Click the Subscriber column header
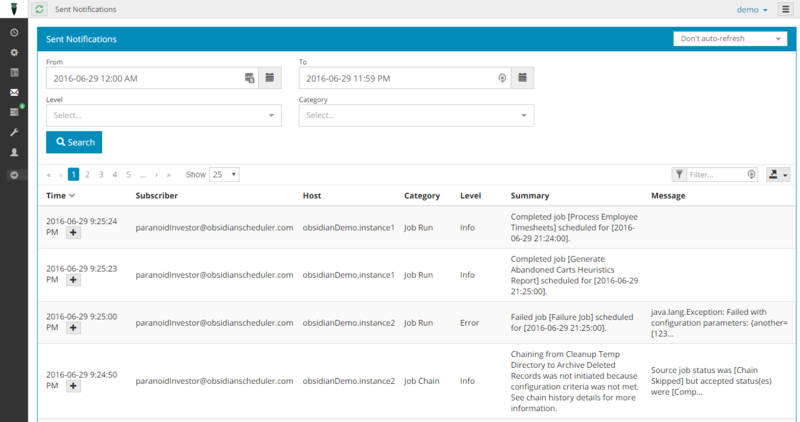The image size is (800, 422). click(x=157, y=195)
